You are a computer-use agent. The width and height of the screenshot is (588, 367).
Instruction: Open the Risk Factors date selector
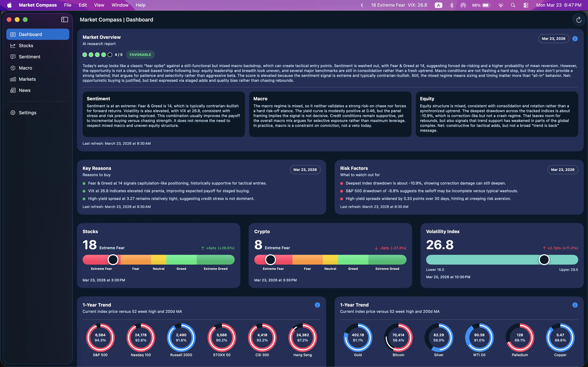click(x=562, y=170)
